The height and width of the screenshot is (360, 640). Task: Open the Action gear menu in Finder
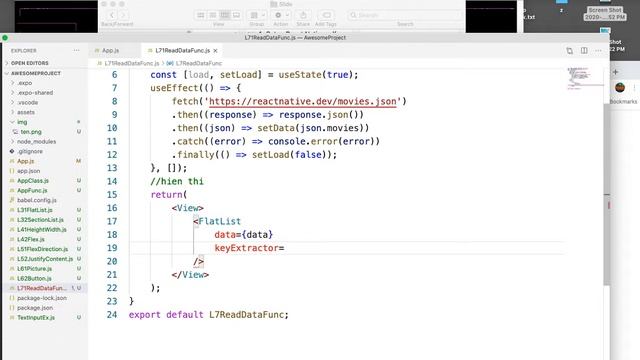(x=281, y=15)
